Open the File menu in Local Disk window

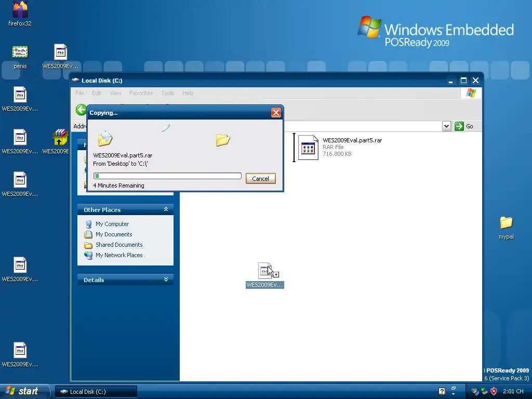click(x=79, y=93)
